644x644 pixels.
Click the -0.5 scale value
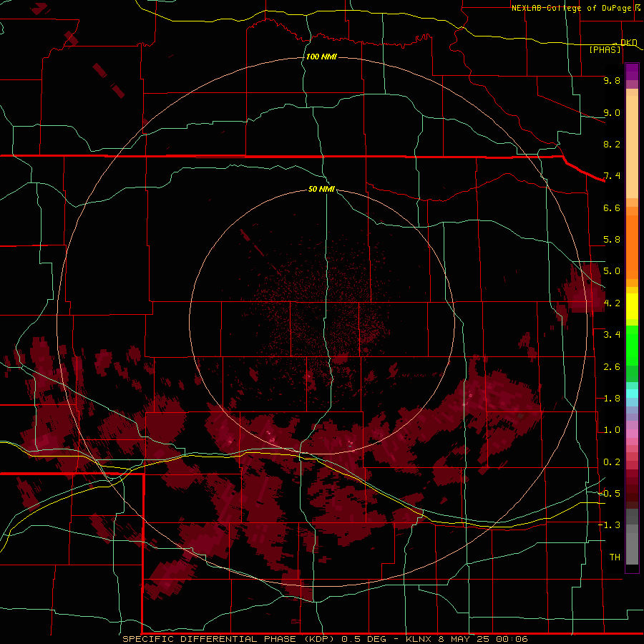tap(609, 494)
